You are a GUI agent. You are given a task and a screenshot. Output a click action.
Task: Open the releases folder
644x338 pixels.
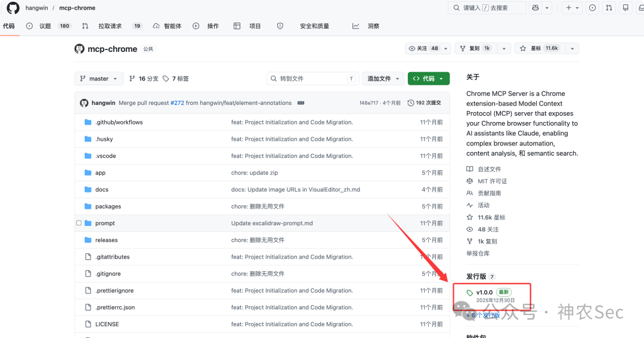(106, 240)
